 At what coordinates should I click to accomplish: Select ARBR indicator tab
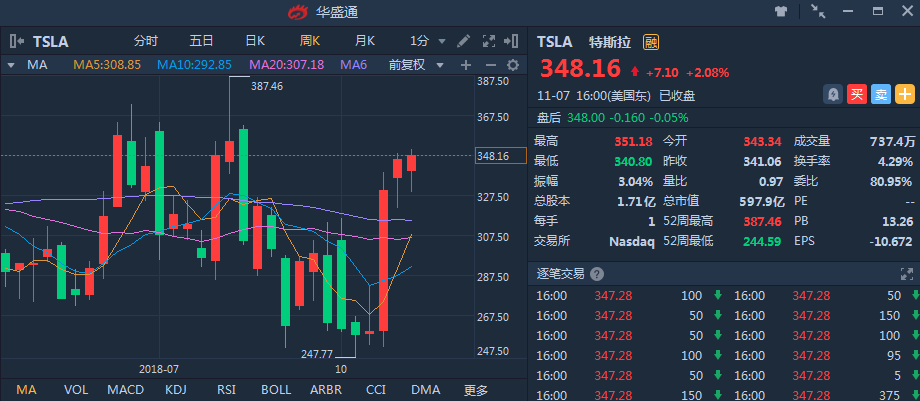[x=326, y=389]
